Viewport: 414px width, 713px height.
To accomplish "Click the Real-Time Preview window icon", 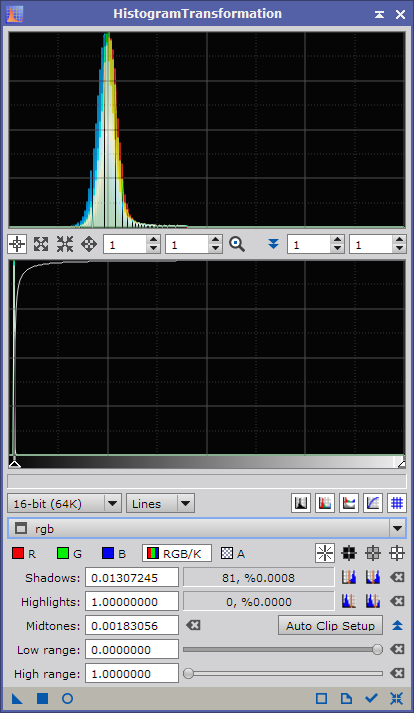I will 321,698.
